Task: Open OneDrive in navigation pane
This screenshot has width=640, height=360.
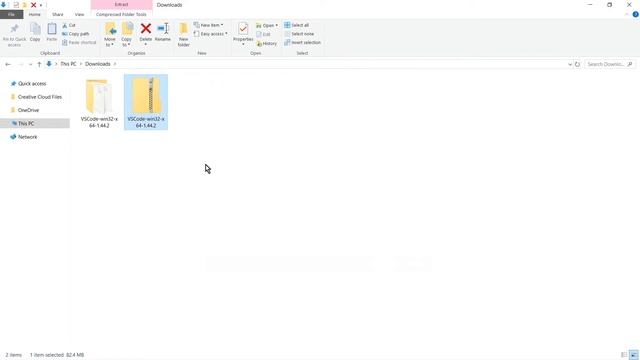Action: pos(28,110)
